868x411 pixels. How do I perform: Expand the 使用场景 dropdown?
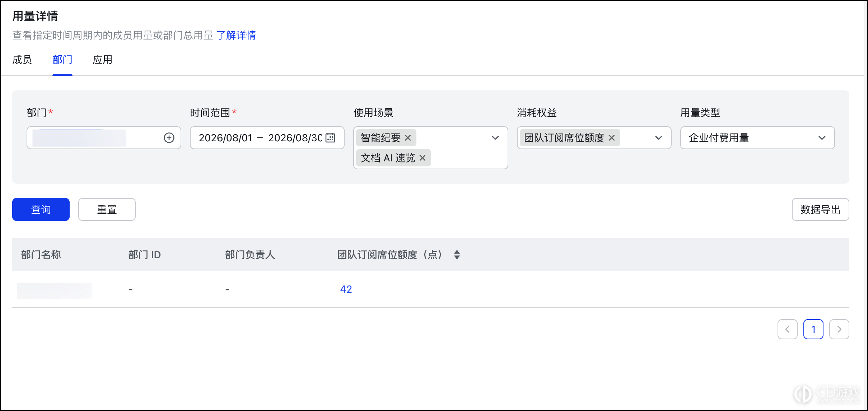click(495, 138)
